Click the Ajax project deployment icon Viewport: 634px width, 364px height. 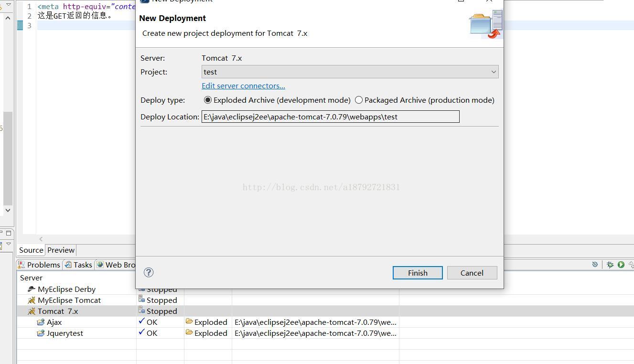[41, 322]
